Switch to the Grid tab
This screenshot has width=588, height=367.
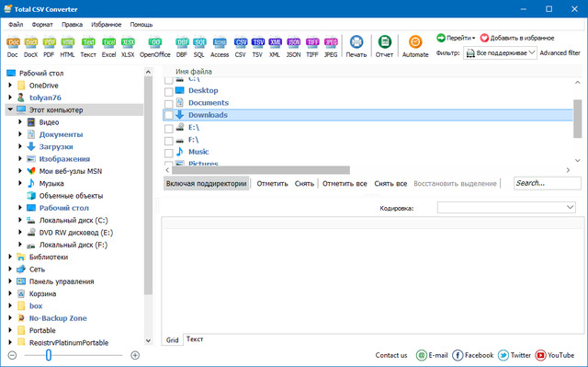[173, 340]
